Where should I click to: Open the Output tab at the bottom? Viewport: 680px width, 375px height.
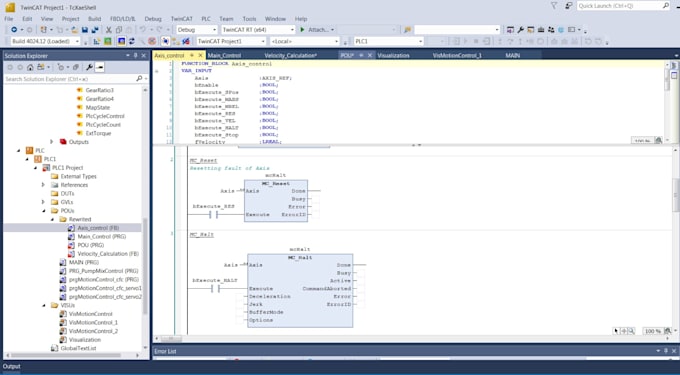[x=12, y=366]
